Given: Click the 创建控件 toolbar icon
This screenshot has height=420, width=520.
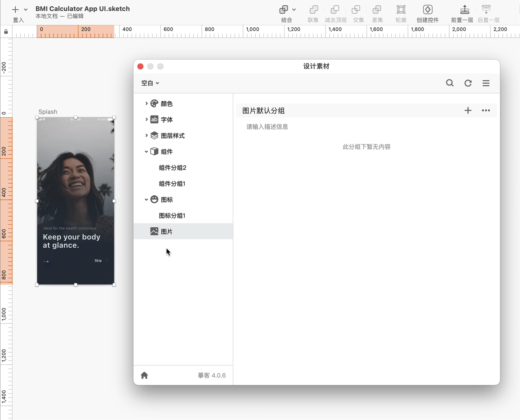Looking at the screenshot, I should tap(427, 10).
